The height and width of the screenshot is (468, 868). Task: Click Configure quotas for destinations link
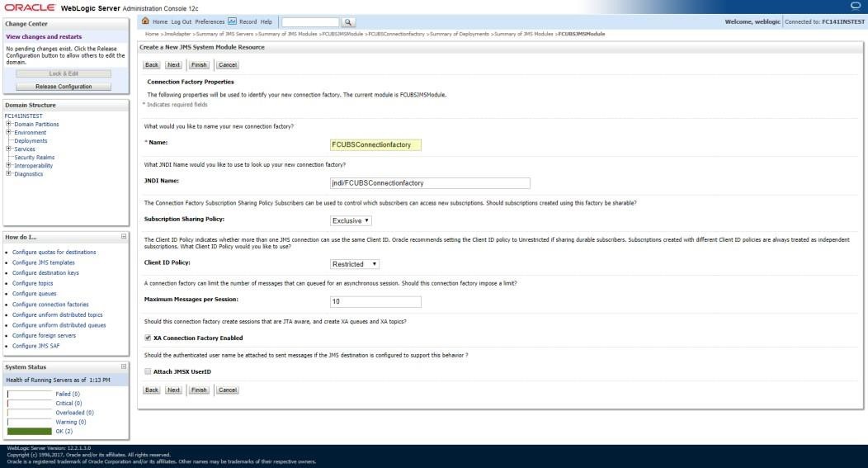(x=54, y=252)
